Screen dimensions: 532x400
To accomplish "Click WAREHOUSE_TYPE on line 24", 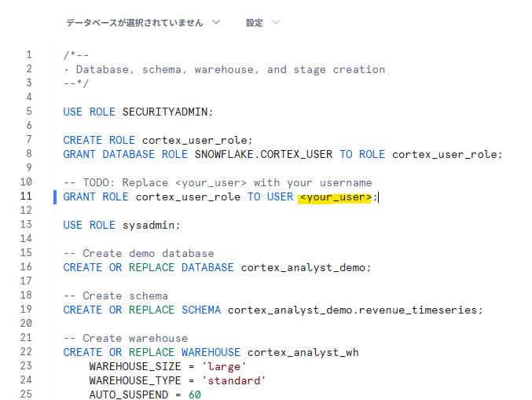I will pyautogui.click(x=135, y=380).
